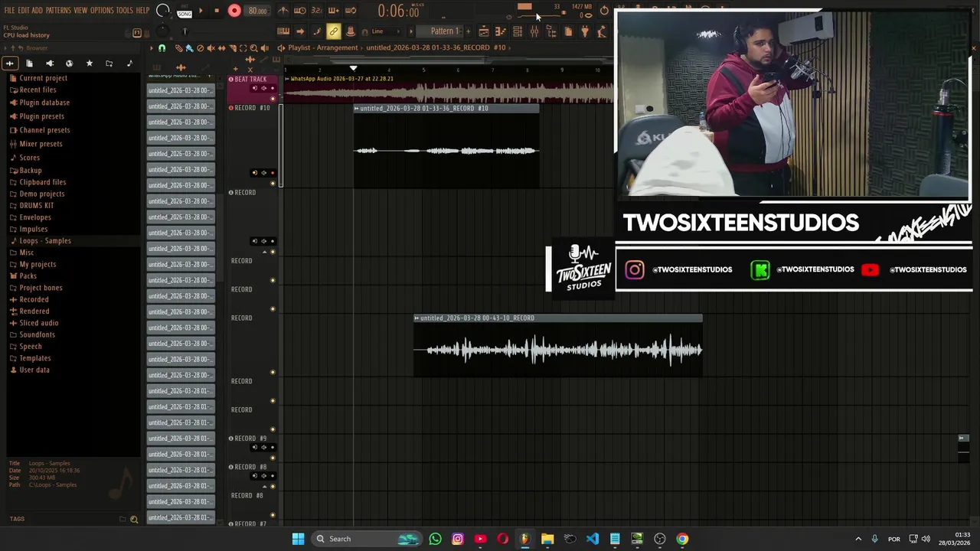Click the Stop button in transport
The height and width of the screenshot is (551, 980).
click(217, 11)
